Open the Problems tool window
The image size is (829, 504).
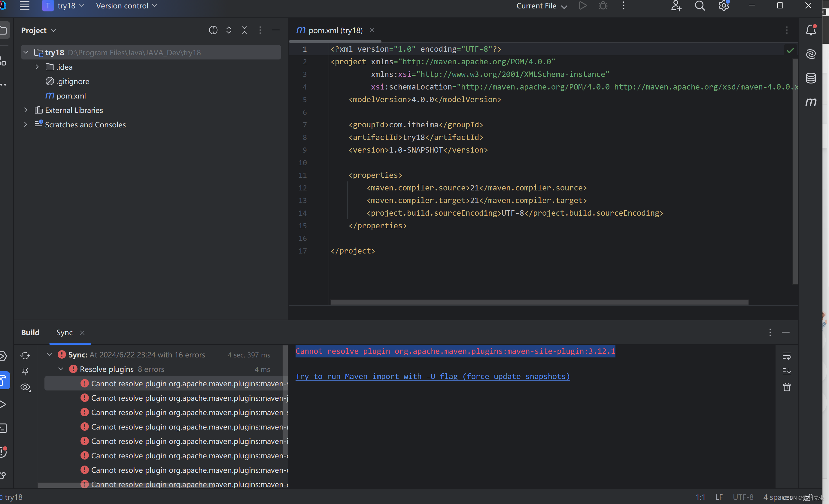[5, 452]
